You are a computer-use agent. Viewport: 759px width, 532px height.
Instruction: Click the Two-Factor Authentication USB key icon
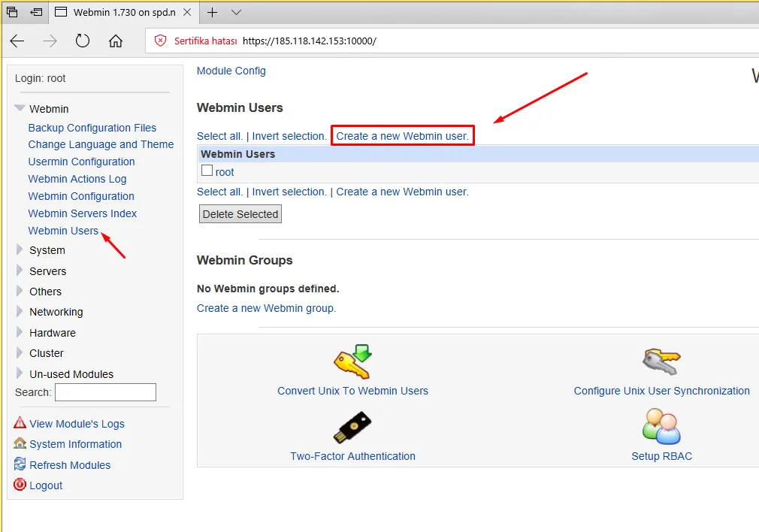352,427
